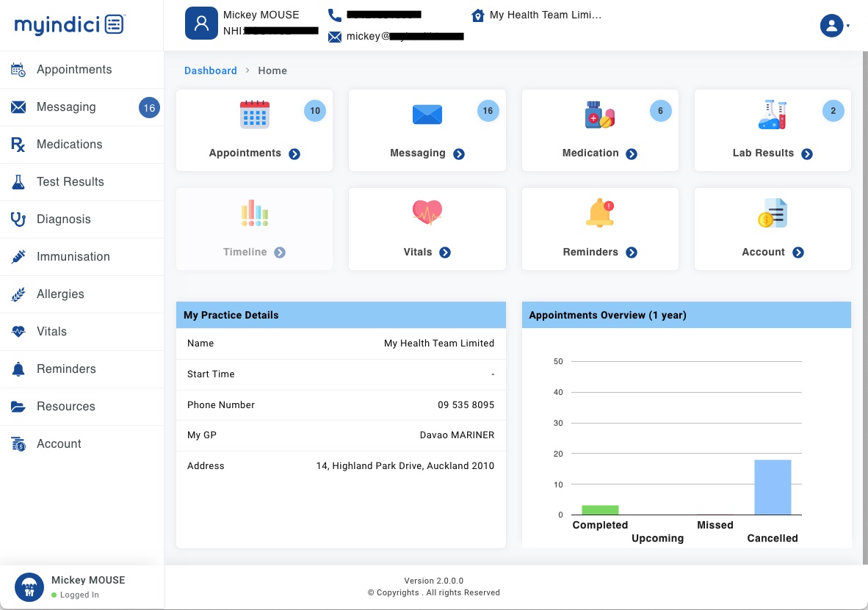Click the myindici logo

pyautogui.click(x=70, y=24)
